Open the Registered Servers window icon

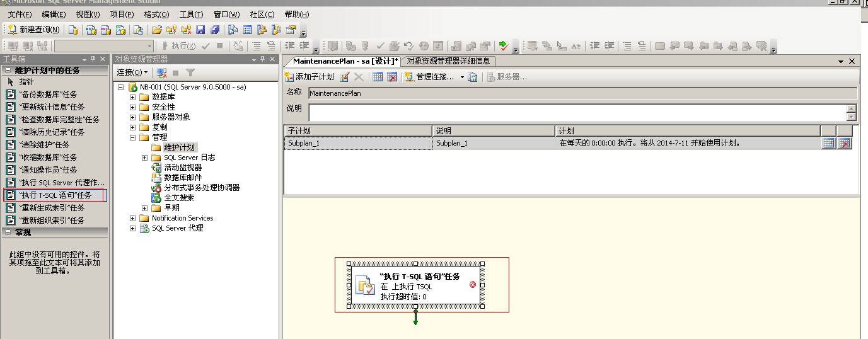pyautogui.click(x=233, y=30)
